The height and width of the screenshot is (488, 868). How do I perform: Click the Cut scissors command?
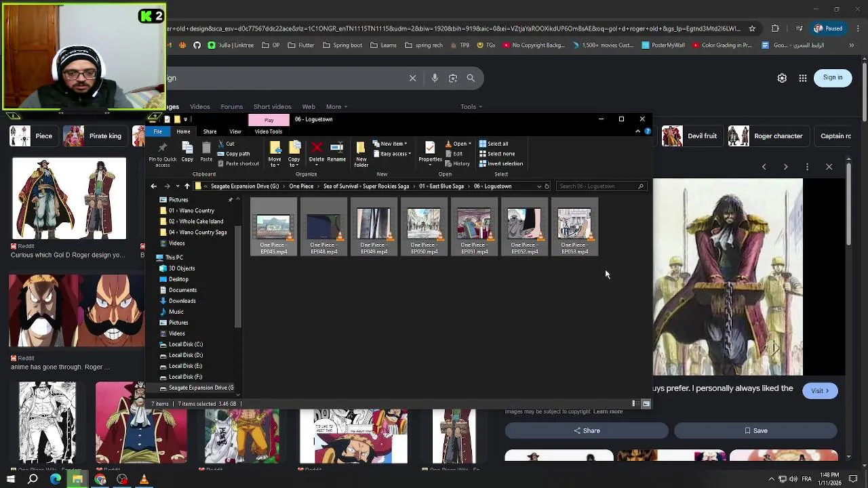[226, 144]
